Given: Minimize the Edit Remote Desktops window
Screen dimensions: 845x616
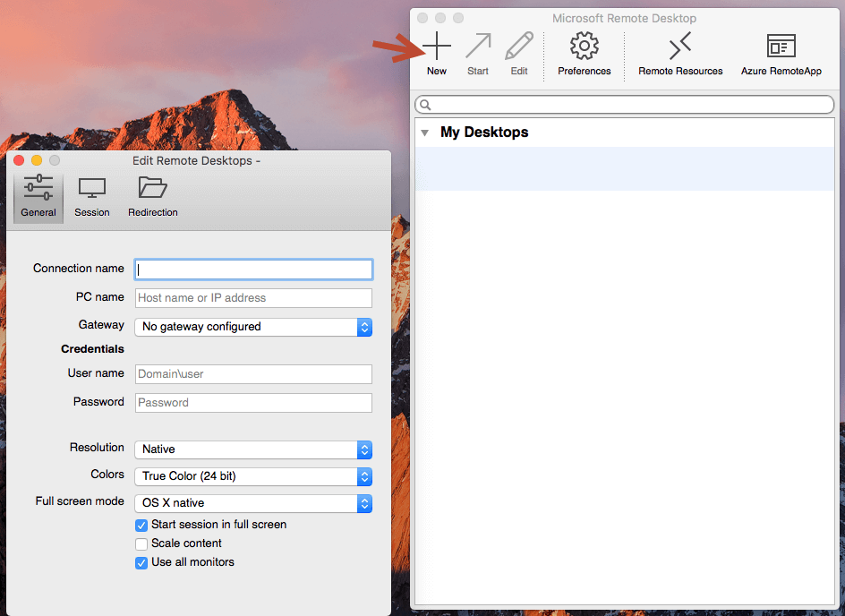Looking at the screenshot, I should tap(37, 160).
